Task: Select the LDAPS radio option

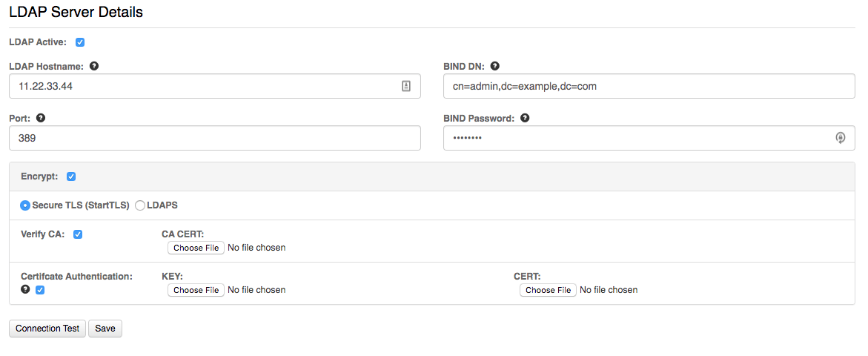Action: [x=139, y=205]
